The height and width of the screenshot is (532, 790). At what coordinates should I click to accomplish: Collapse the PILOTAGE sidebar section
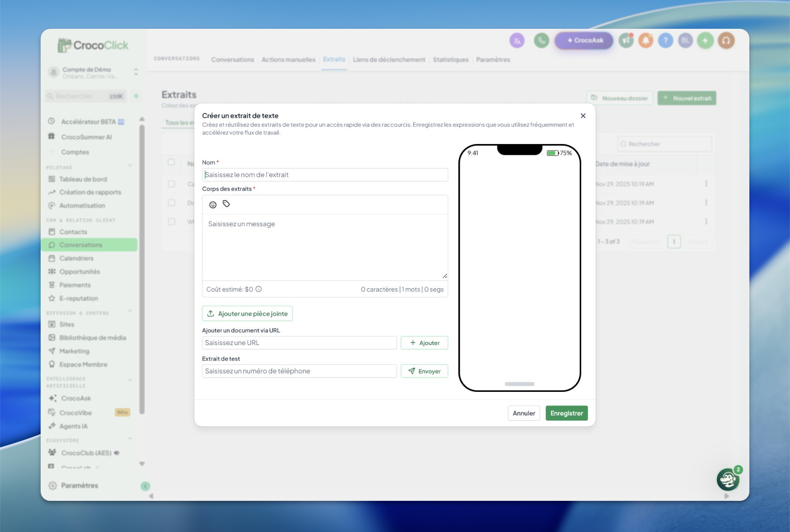[x=130, y=166]
